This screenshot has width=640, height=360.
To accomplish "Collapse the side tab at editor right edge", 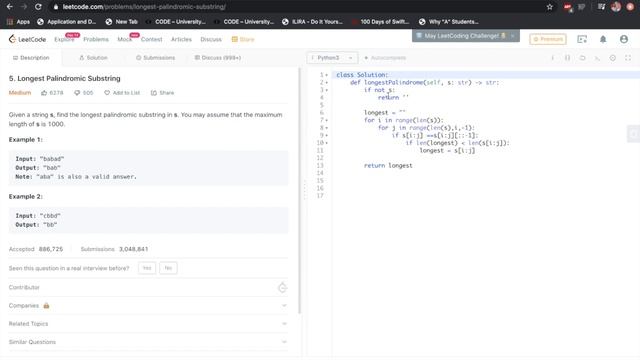I will [633, 134].
